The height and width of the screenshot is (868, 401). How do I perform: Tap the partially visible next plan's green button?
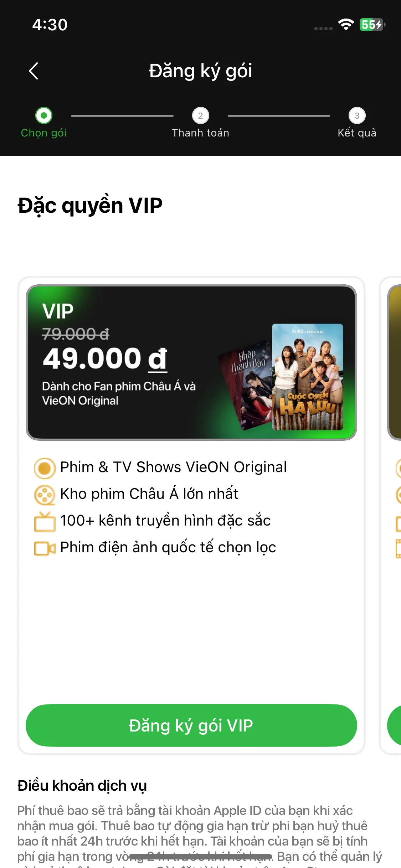click(x=395, y=725)
